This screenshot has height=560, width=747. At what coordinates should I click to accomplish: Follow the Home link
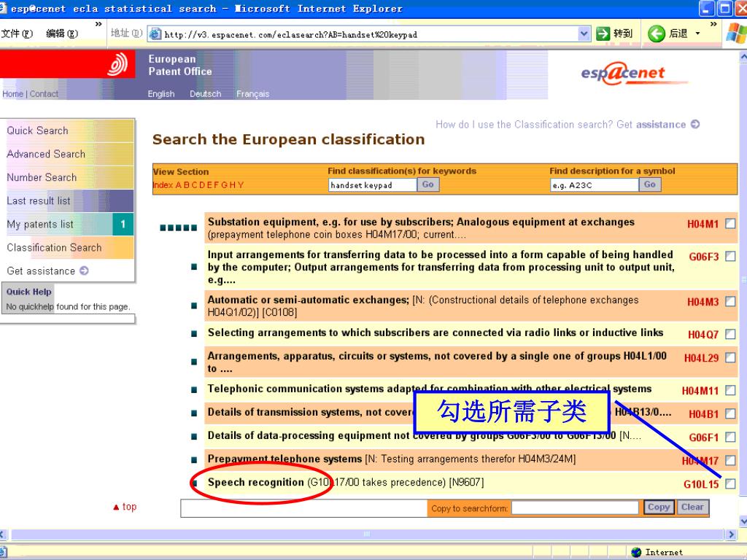pos(12,94)
